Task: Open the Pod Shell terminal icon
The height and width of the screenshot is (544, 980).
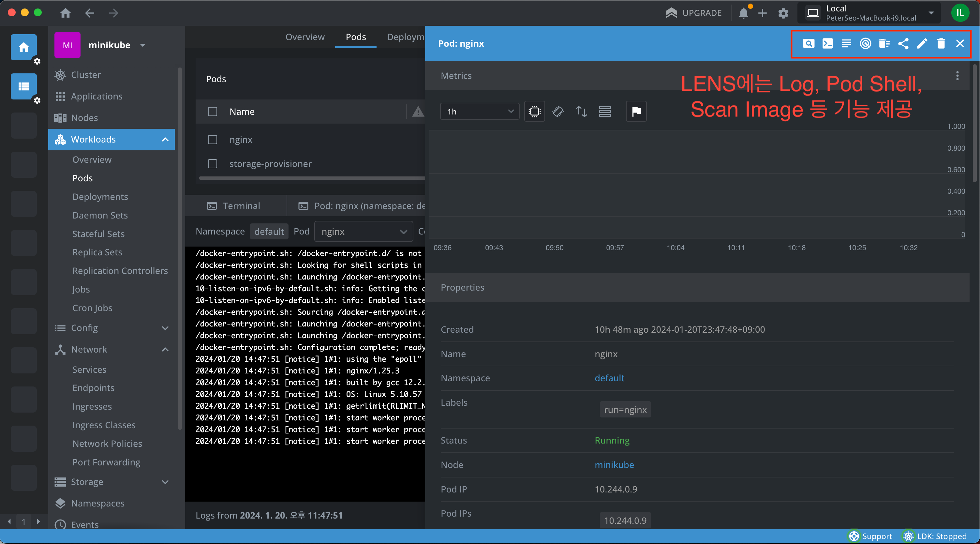Action: [827, 43]
